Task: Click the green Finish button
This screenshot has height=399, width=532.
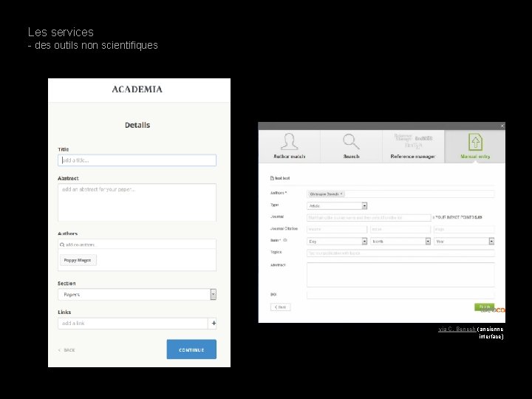Action: 484,307
